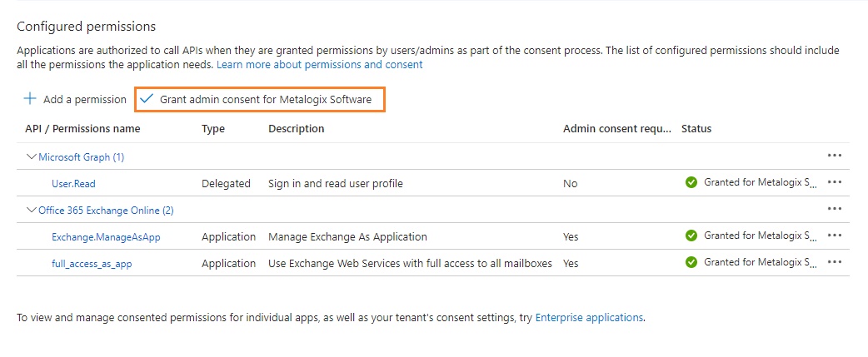The height and width of the screenshot is (357, 868).
Task: Click the plus icon for Add a permission
Action: coord(30,99)
